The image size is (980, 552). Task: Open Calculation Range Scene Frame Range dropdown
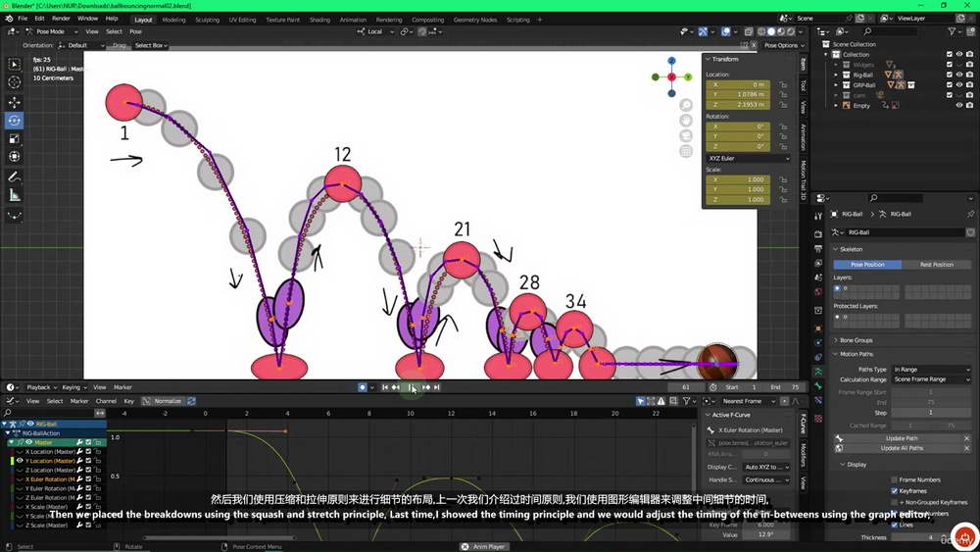(x=931, y=379)
